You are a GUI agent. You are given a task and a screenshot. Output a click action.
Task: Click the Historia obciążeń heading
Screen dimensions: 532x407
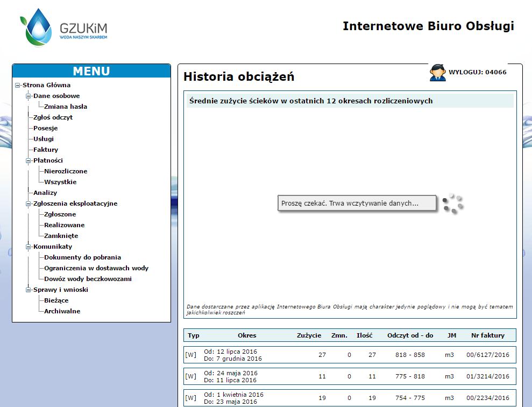click(x=239, y=76)
